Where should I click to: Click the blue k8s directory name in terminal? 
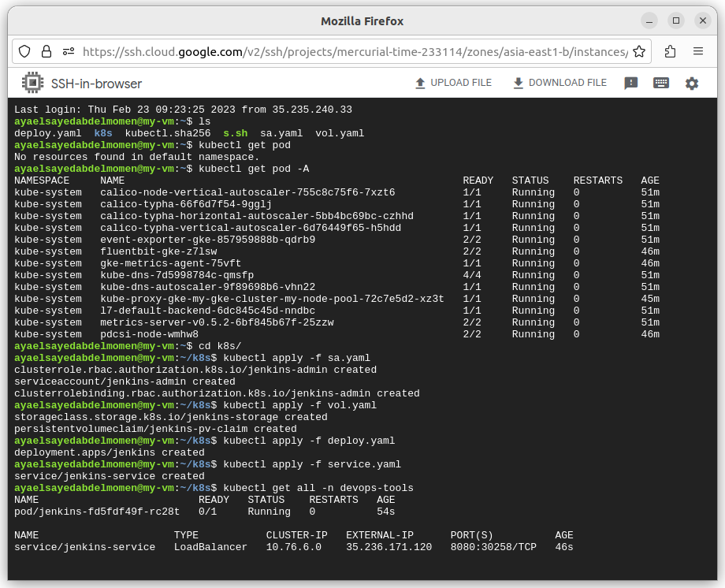click(102, 133)
